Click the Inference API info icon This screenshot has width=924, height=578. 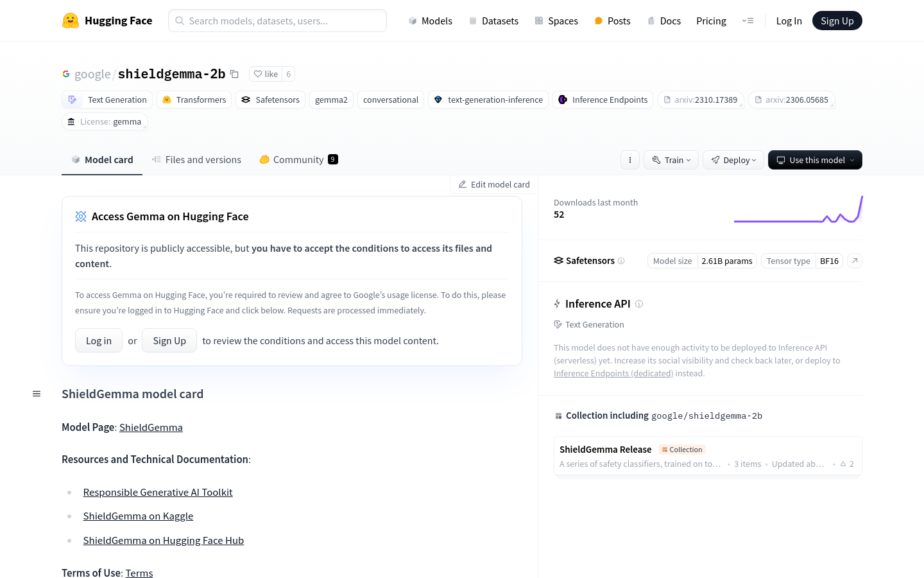pos(639,304)
